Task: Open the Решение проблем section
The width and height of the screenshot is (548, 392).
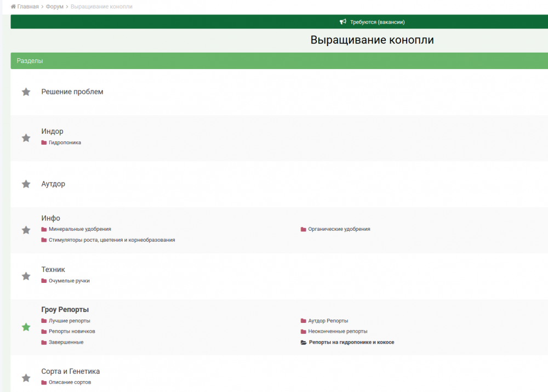Action: click(x=72, y=92)
